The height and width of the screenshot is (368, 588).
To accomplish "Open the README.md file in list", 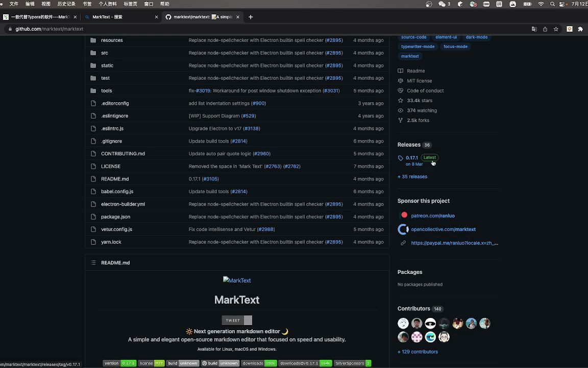I will [x=115, y=179].
